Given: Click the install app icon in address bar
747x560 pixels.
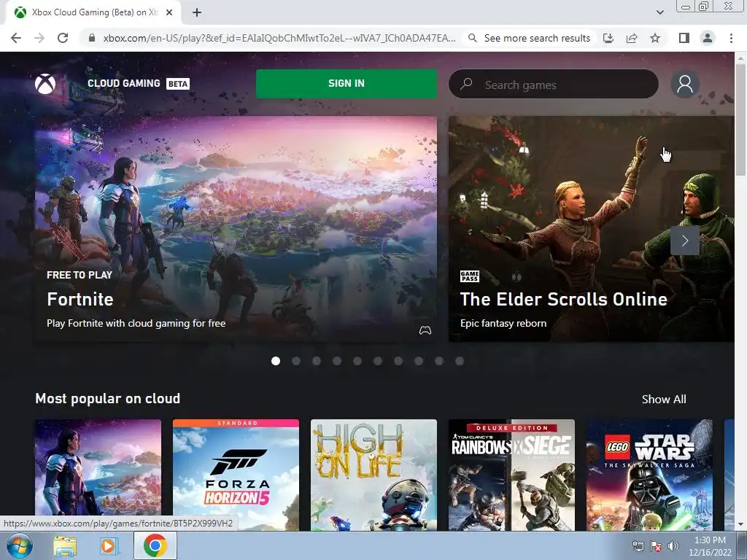Looking at the screenshot, I should coord(608,38).
